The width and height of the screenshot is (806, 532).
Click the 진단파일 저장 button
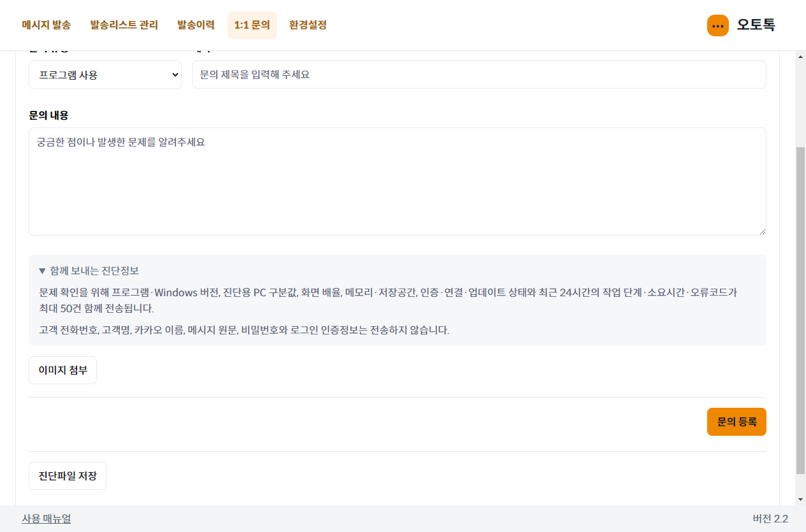(x=68, y=476)
